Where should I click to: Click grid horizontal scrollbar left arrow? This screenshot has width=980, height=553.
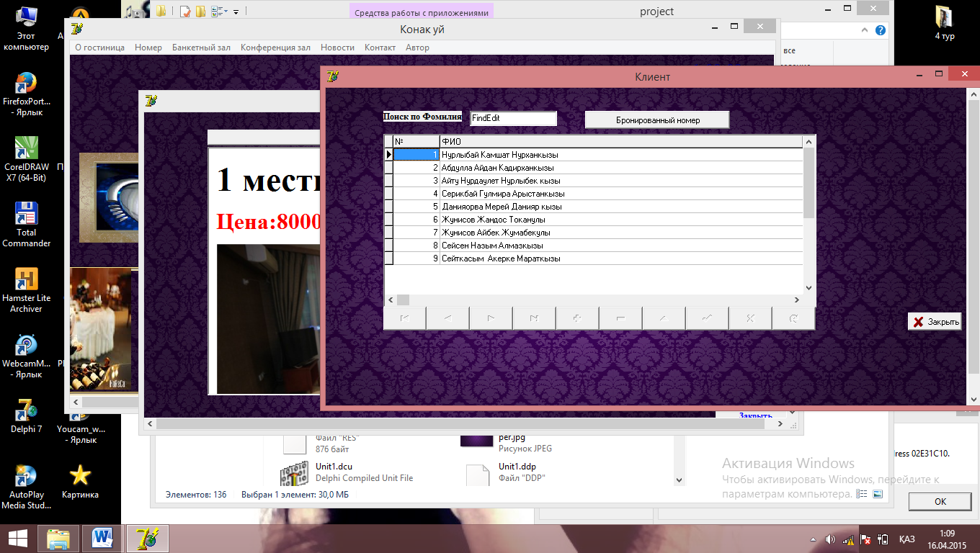point(391,300)
